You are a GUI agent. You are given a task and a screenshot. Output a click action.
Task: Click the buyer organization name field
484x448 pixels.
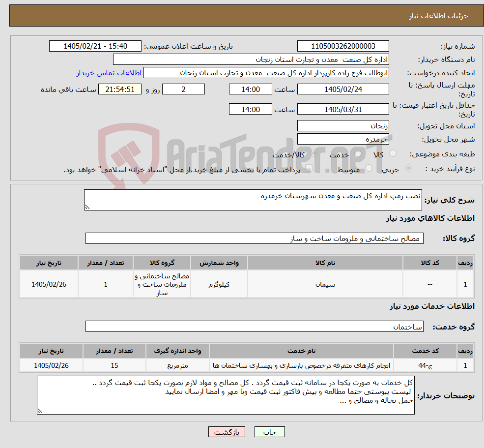251,60
